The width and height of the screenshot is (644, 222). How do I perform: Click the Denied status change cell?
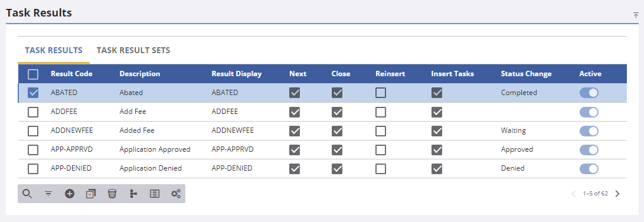click(512, 168)
